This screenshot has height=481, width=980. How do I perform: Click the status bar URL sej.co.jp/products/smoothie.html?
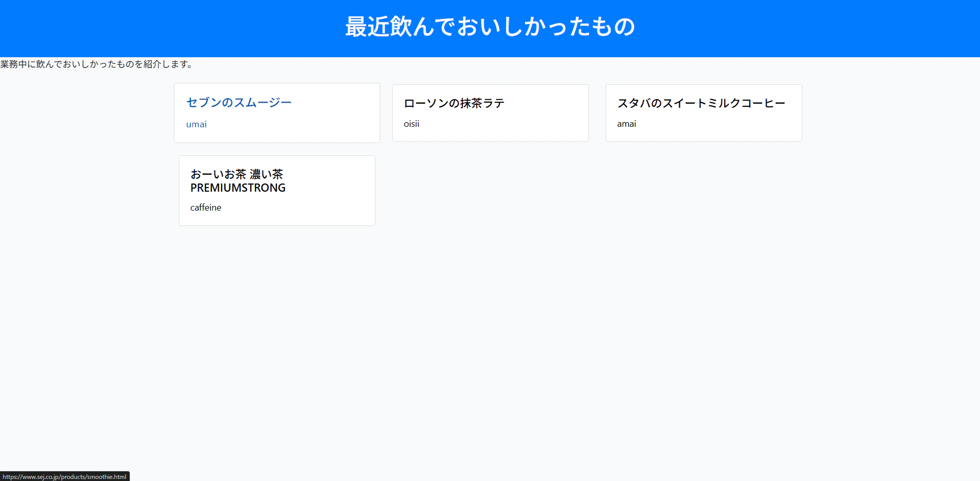point(64,477)
